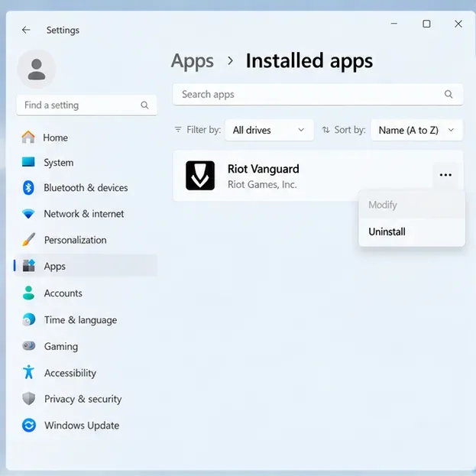The height and width of the screenshot is (476, 476).
Task: Click the Windows Update refresh icon
Action: tap(29, 426)
